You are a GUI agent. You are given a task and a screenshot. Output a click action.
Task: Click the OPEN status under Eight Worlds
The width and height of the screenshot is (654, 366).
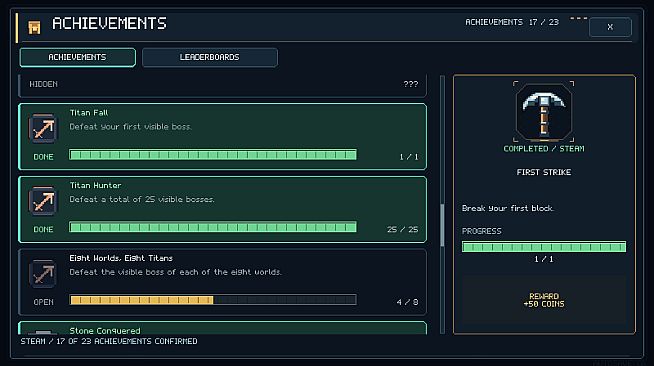tap(43, 302)
